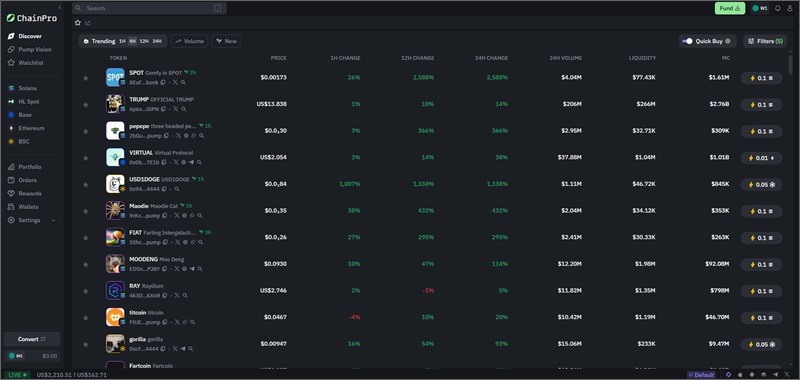The image size is (800, 380).
Task: Select the 24H trending timeframe
Action: click(157, 41)
